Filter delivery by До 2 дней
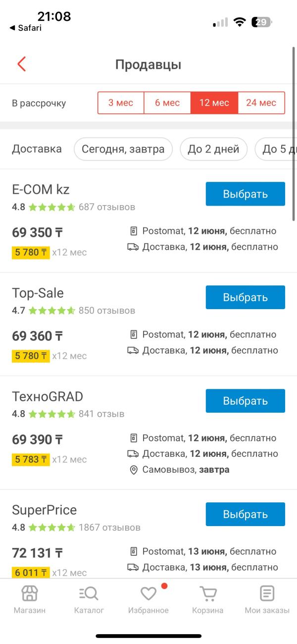The image size is (297, 644). click(x=213, y=149)
